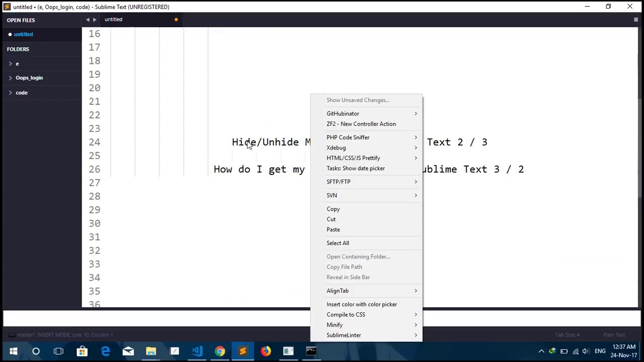Select untitled in Open Files list

[x=23, y=34]
